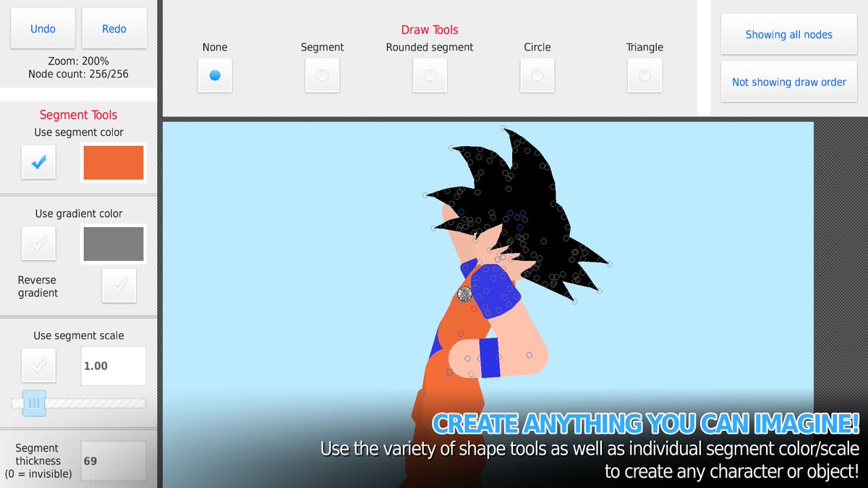The width and height of the screenshot is (868, 488).
Task: Select the Circle draw tool radio
Action: pyautogui.click(x=537, y=75)
